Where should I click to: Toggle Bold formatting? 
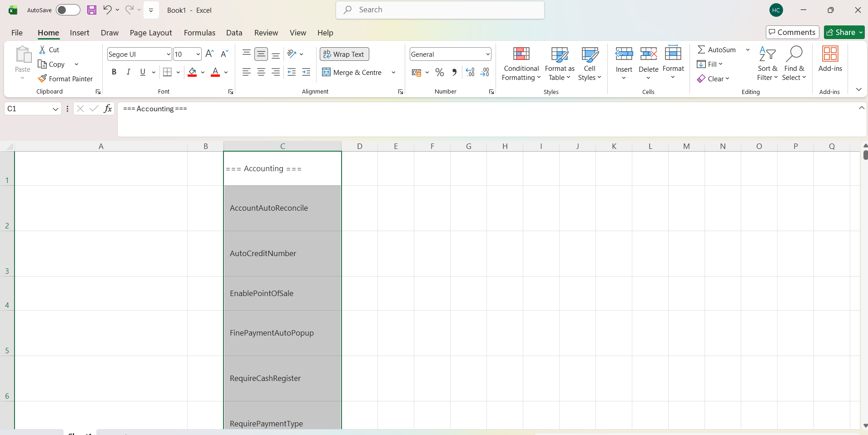pyautogui.click(x=114, y=72)
